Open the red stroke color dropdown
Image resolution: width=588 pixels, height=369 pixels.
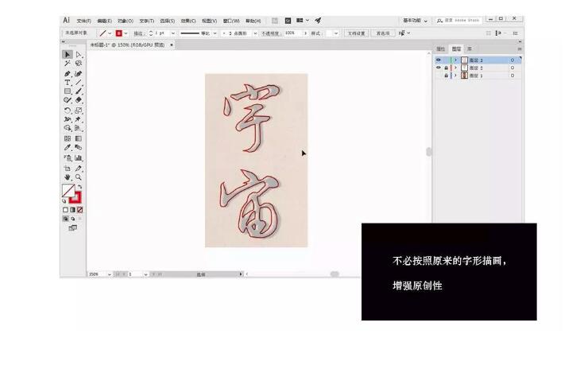pos(126,33)
